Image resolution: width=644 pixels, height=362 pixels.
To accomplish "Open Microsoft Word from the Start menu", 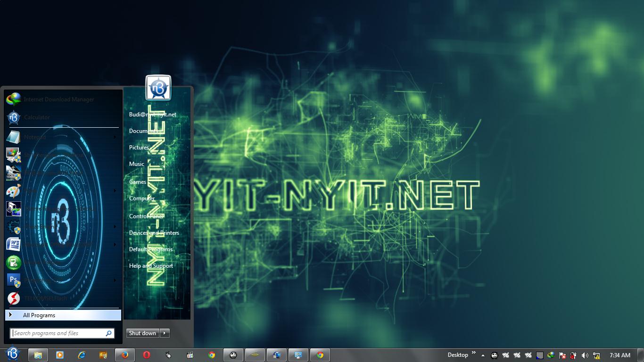I will pyautogui.click(x=63, y=245).
